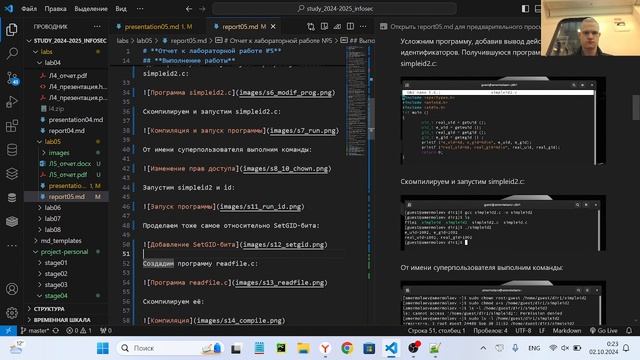Click the simpleid2.c code screenshot in preview
Viewport: 640px width, 360px height.
coord(503,121)
